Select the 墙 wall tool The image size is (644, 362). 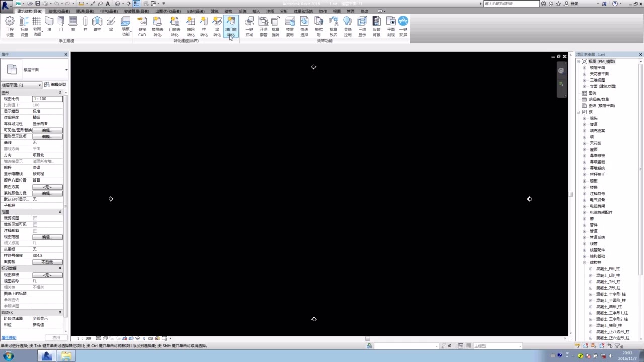click(49, 24)
